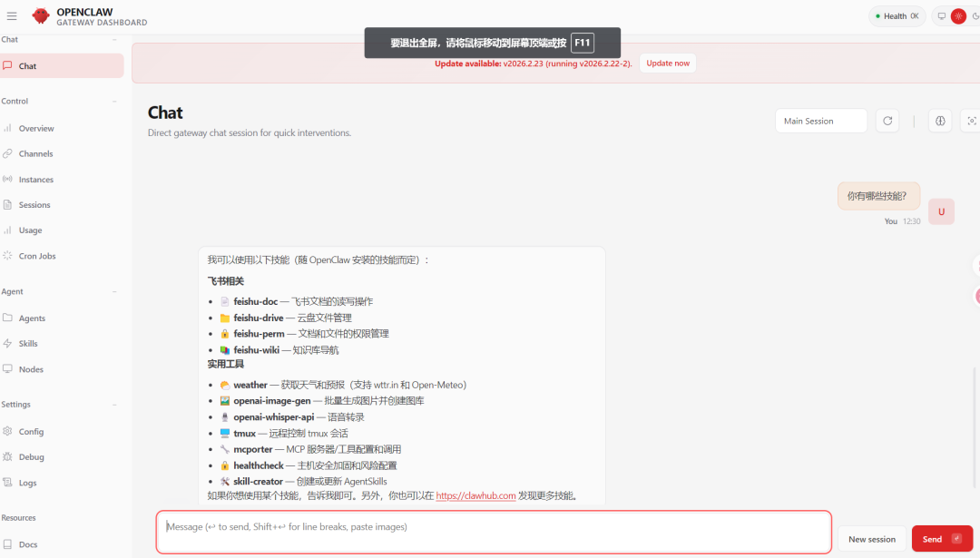The image size is (980, 558).
Task: Click the feishu-doc skill entry
Action: tap(297, 301)
